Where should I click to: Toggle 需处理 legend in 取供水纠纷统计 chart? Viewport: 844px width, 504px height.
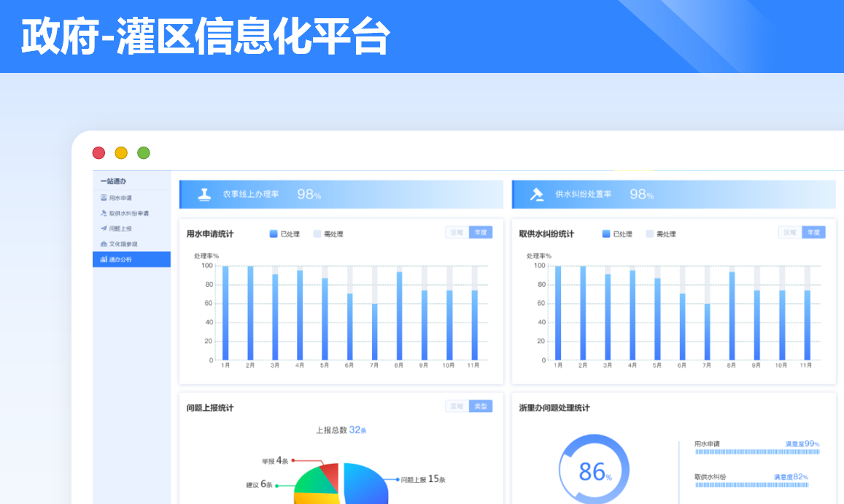[x=661, y=233]
